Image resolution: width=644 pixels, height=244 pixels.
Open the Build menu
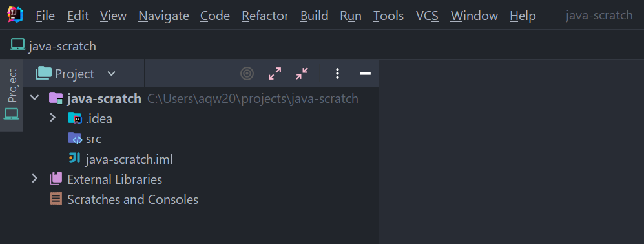(x=314, y=16)
